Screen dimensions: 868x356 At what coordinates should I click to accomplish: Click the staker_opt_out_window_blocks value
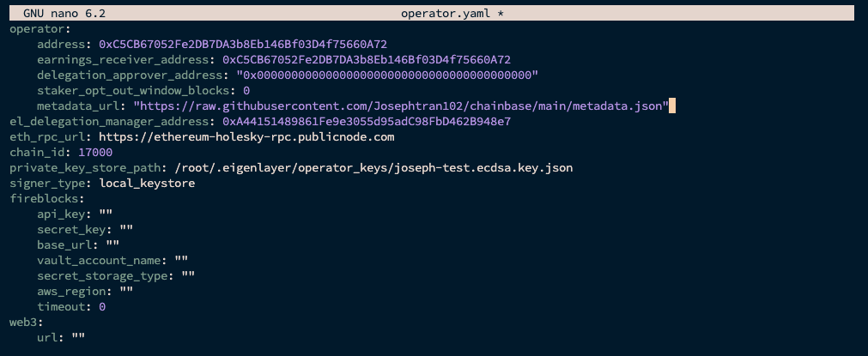pyautogui.click(x=246, y=90)
